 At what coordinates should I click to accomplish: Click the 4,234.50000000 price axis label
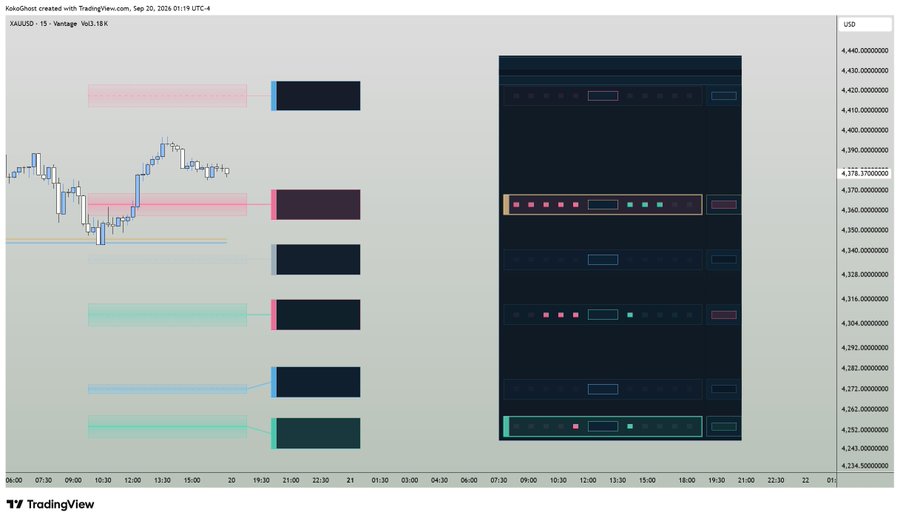click(x=864, y=465)
